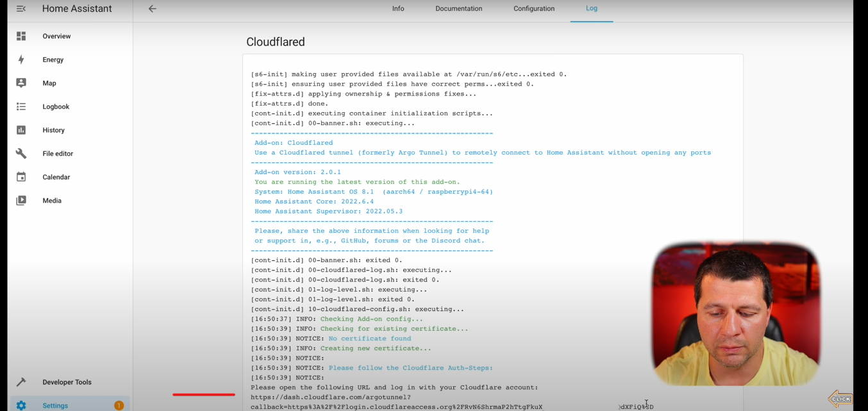Click 'Checking Add-on config...' log entry
This screenshot has width=868, height=411.
372,319
